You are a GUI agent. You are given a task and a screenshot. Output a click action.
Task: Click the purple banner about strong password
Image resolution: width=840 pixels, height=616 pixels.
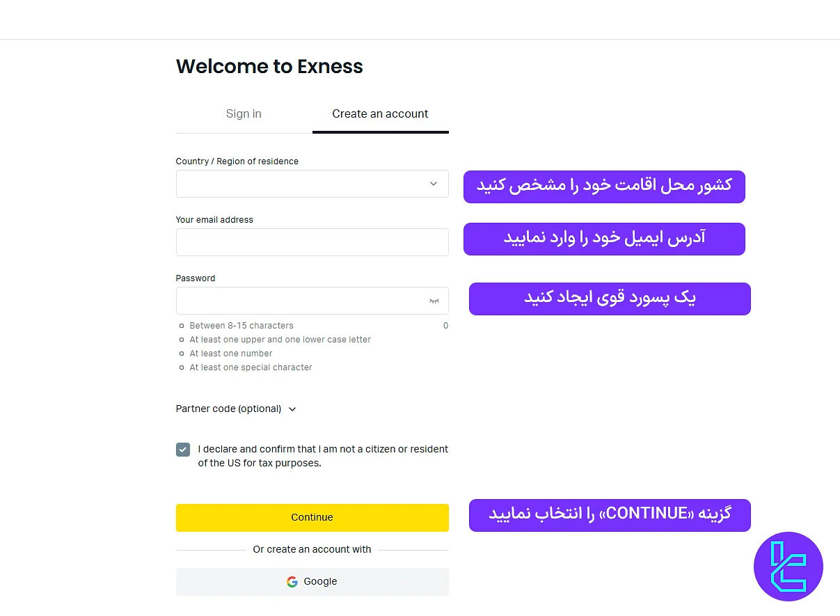[x=610, y=298]
